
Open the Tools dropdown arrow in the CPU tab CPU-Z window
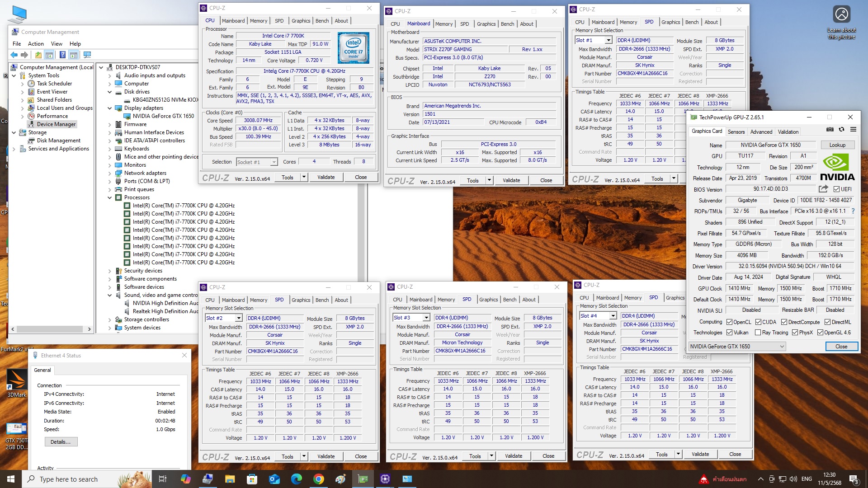304,177
